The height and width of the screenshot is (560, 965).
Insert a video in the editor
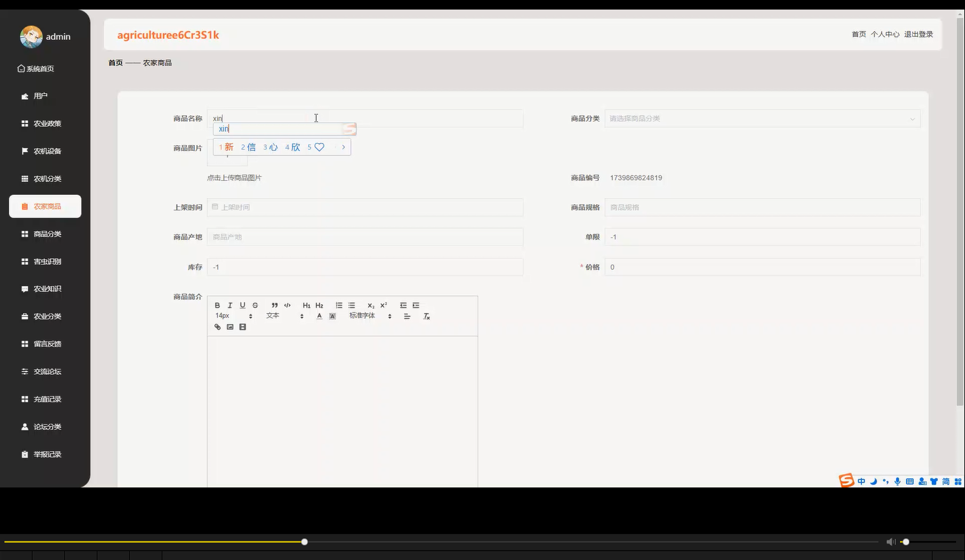pyautogui.click(x=243, y=327)
